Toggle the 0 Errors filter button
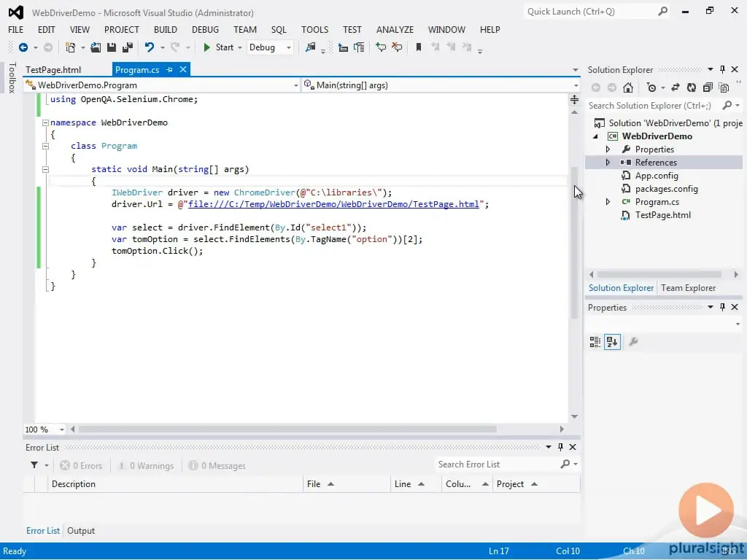Viewport: 747px width, 560px height. pyautogui.click(x=82, y=466)
